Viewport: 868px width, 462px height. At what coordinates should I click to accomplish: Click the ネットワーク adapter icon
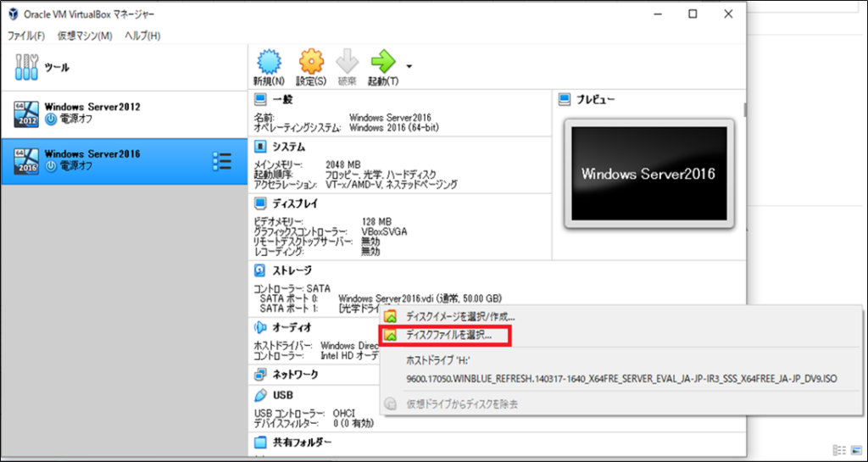260,375
